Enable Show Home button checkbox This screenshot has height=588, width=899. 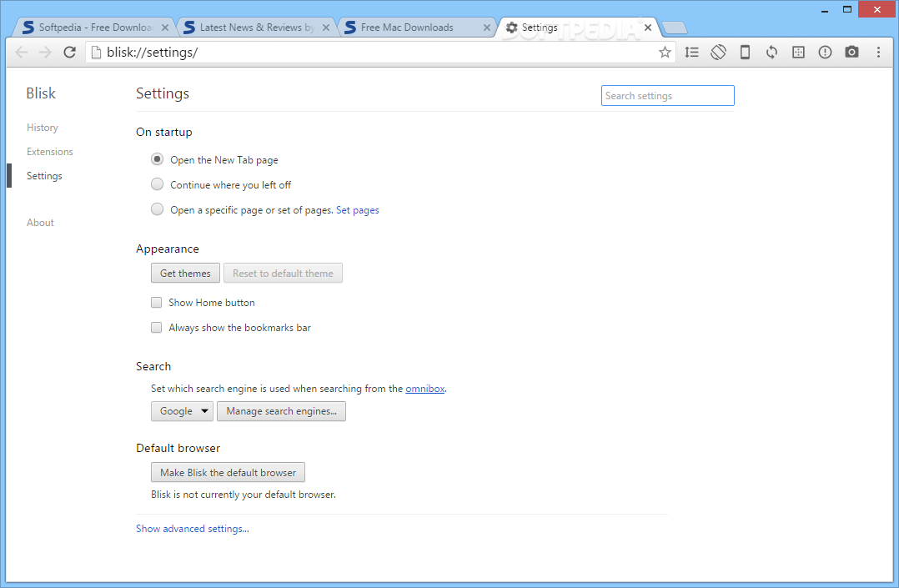tap(157, 302)
